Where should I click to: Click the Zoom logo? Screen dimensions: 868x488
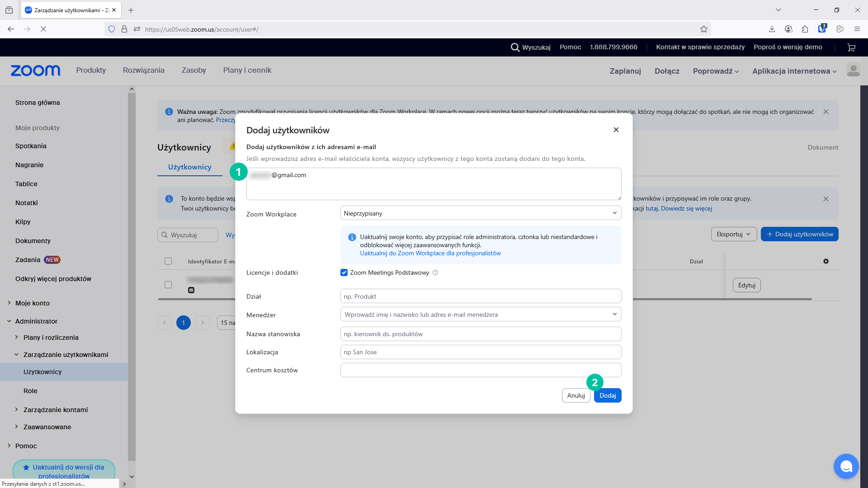(35, 70)
